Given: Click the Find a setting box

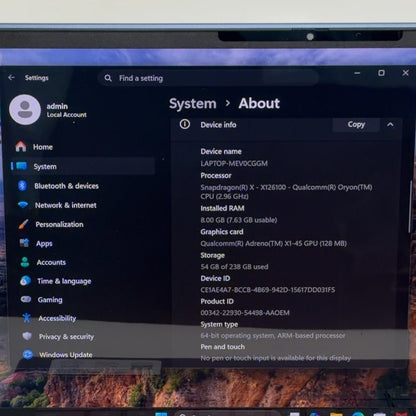Looking at the screenshot, I should click(x=208, y=78).
